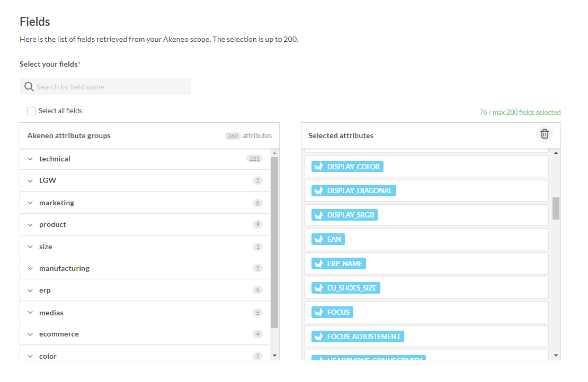588x382 pixels.
Task: Focus the Search by field name input
Action: (x=111, y=87)
